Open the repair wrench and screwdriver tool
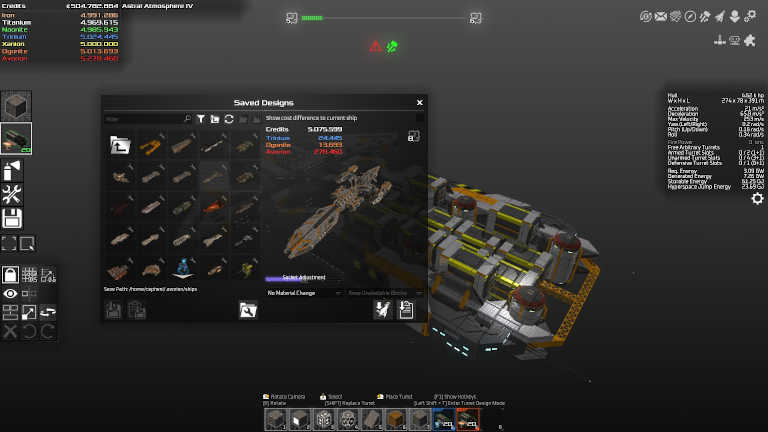The height and width of the screenshot is (432, 768). [x=12, y=194]
